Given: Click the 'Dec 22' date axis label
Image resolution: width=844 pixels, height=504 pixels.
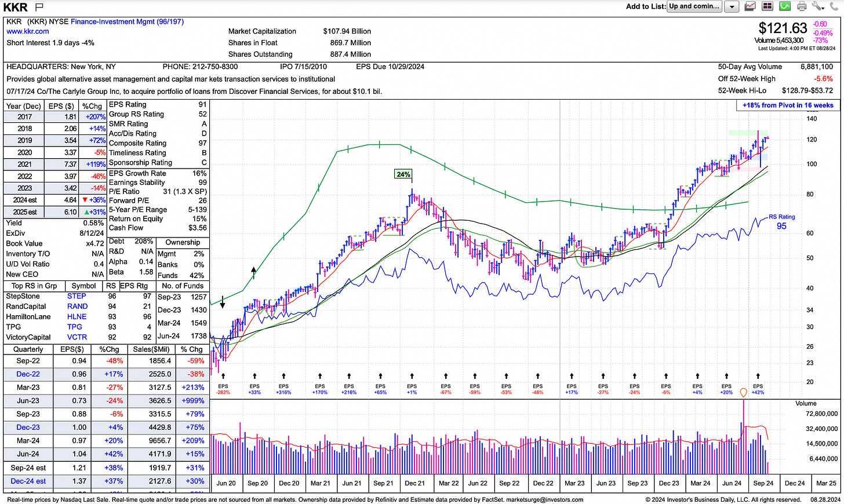Looking at the screenshot, I should pos(543,483).
